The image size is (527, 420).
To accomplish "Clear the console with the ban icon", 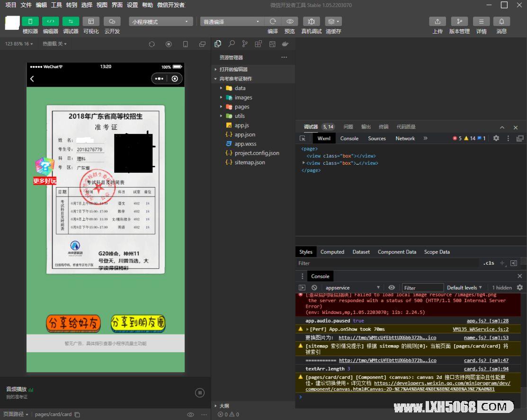I will tap(314, 287).
